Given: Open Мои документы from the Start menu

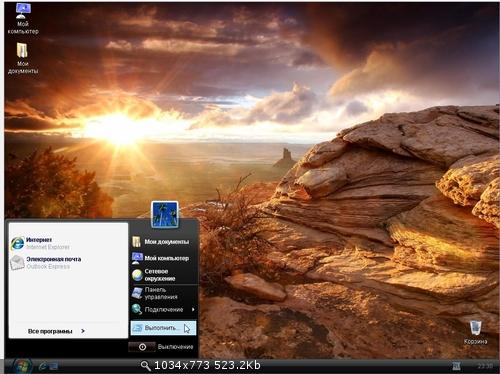Looking at the screenshot, I should pos(163,242).
